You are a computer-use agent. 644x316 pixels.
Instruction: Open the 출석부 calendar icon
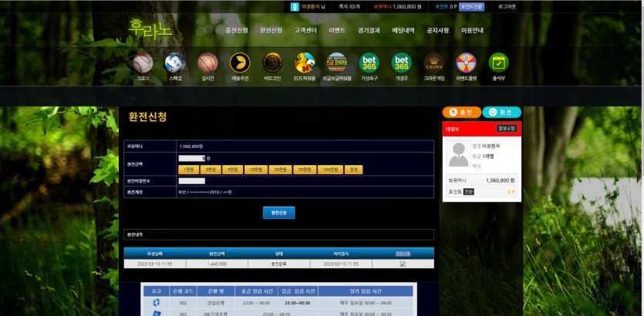[498, 62]
